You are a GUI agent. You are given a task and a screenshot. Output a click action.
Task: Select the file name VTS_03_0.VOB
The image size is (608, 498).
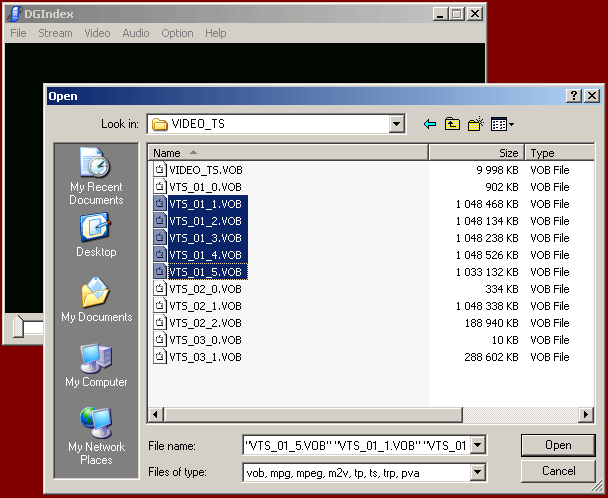click(x=206, y=340)
